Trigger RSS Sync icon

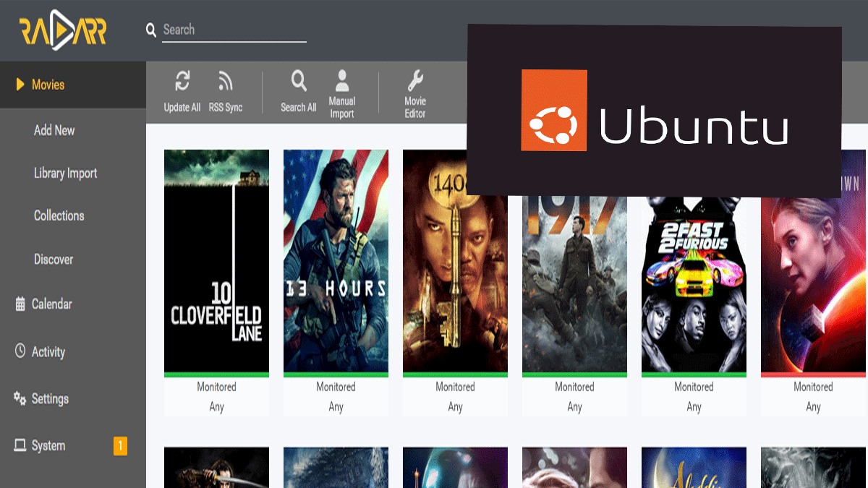click(225, 82)
